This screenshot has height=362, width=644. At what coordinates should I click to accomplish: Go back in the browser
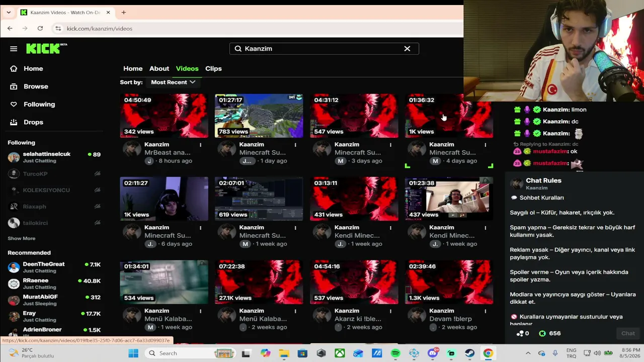click(10, 29)
